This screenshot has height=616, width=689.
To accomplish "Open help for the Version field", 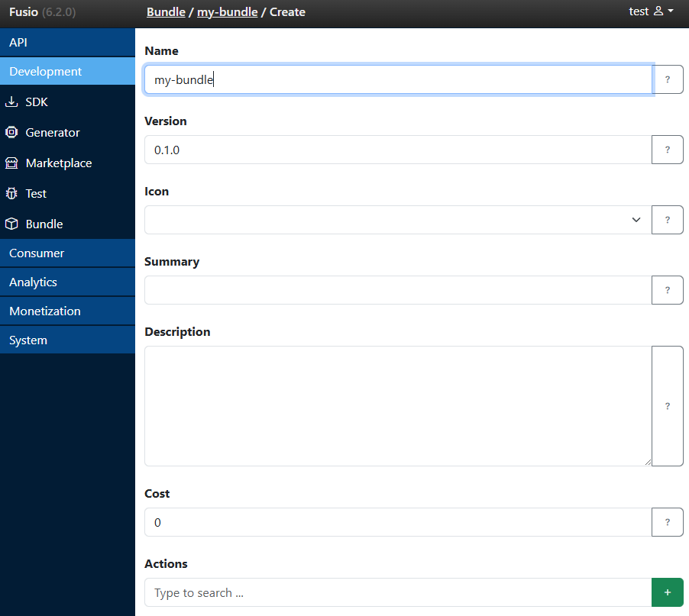I will point(667,150).
